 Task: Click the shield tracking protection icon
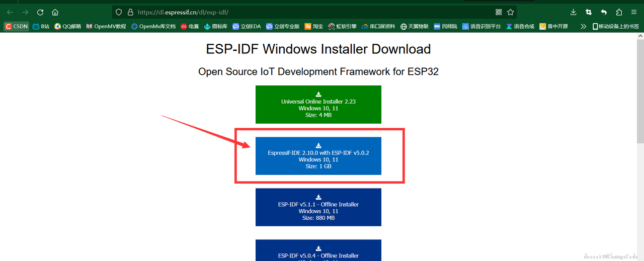point(119,12)
